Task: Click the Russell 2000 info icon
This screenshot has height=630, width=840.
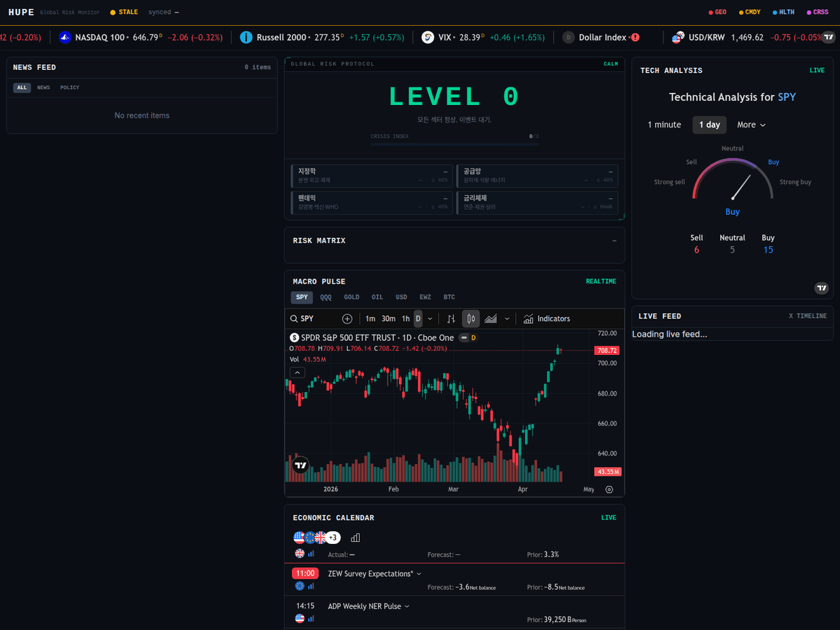Action: point(246,37)
